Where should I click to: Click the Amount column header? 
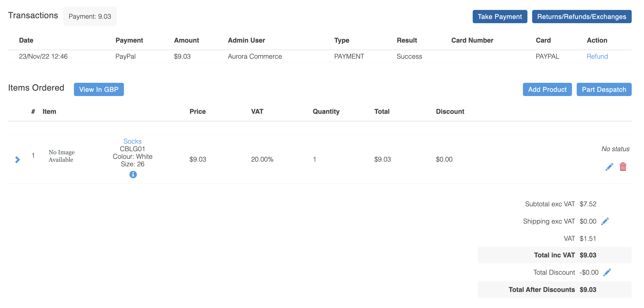[x=186, y=40]
